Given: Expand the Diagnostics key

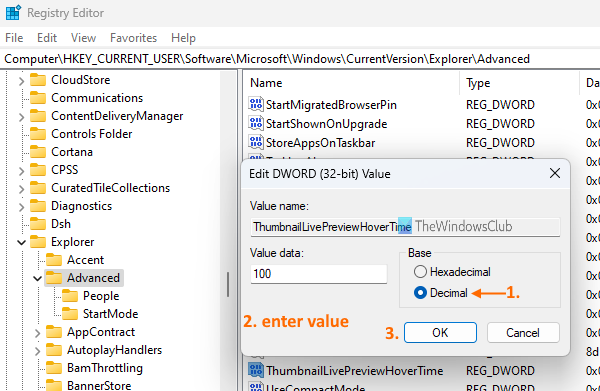Looking at the screenshot, I should pos(21,207).
